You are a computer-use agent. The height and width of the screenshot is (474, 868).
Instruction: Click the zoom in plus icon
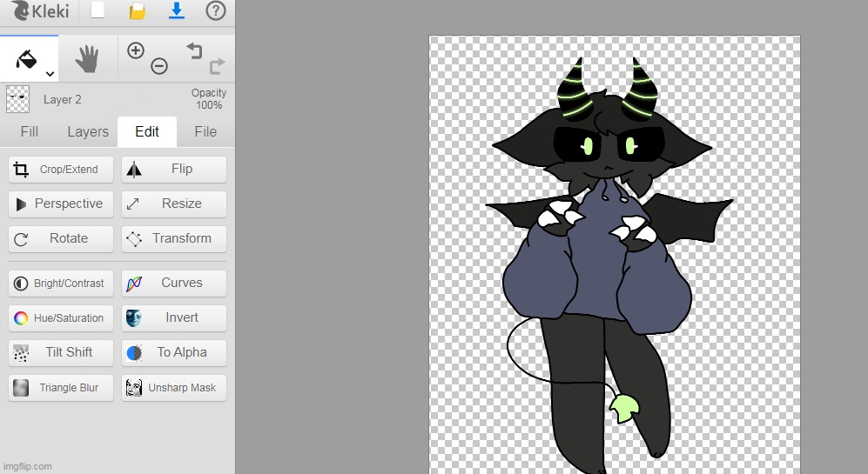[x=136, y=50]
